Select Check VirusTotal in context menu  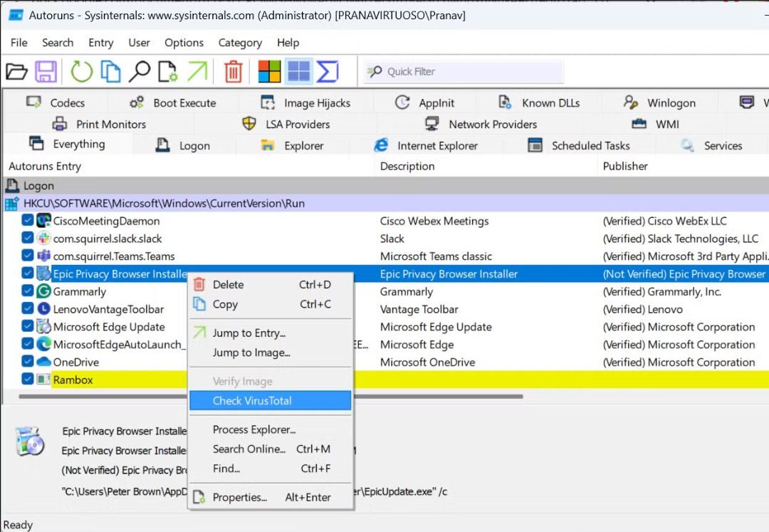(252, 400)
